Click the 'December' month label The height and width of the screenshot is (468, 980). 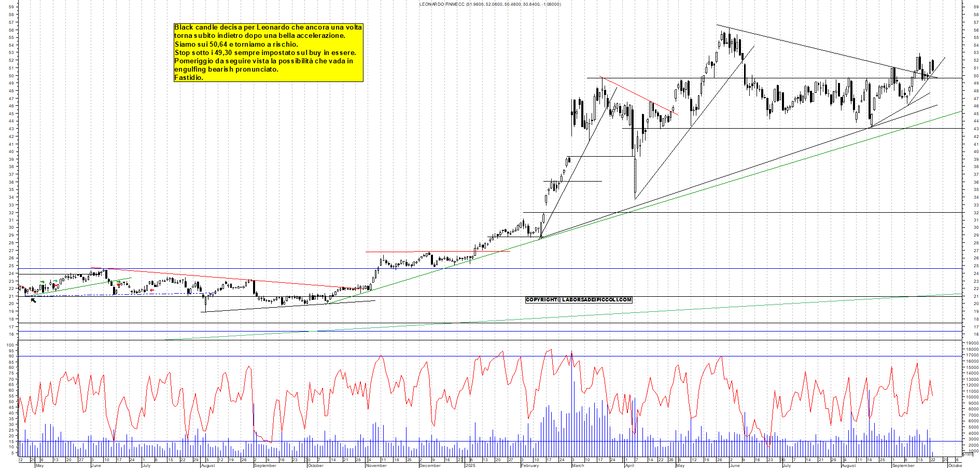pos(430,465)
